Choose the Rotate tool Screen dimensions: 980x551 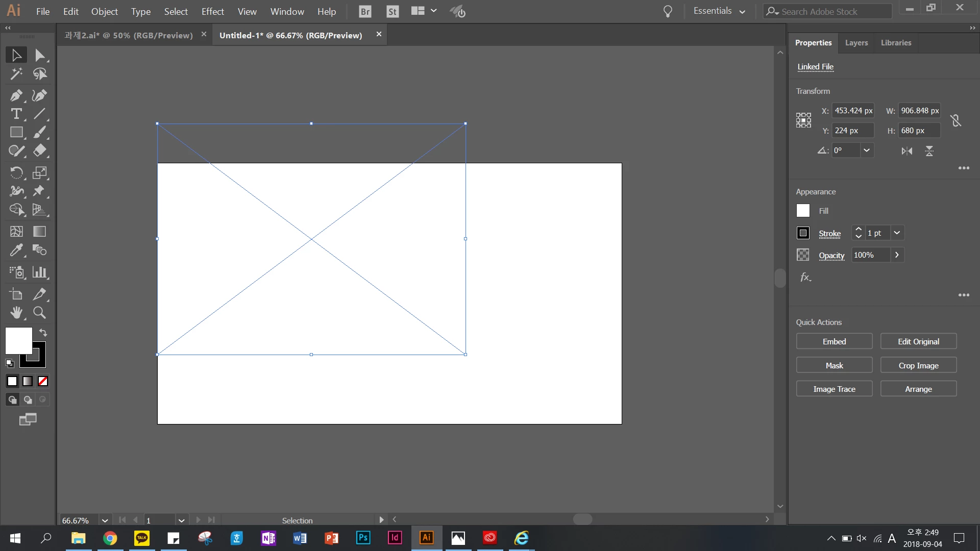[x=16, y=172]
